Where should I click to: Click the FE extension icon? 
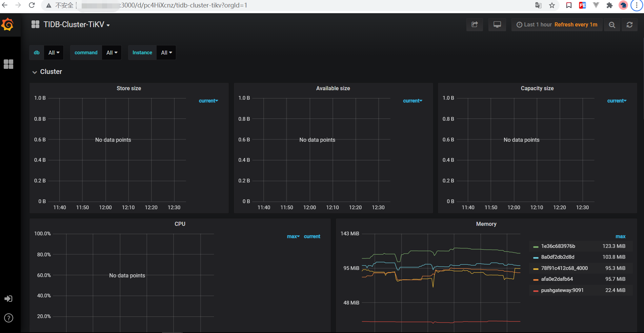coord(582,5)
